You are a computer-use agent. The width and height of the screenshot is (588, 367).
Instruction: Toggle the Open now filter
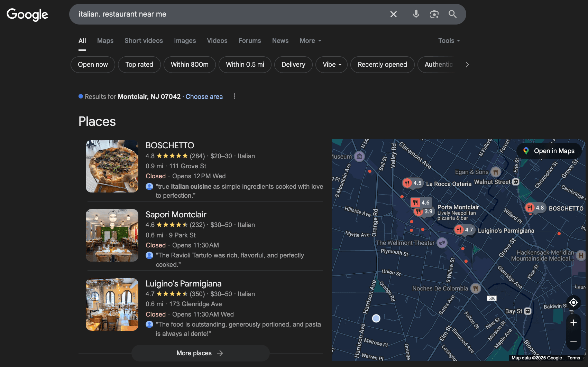click(93, 65)
